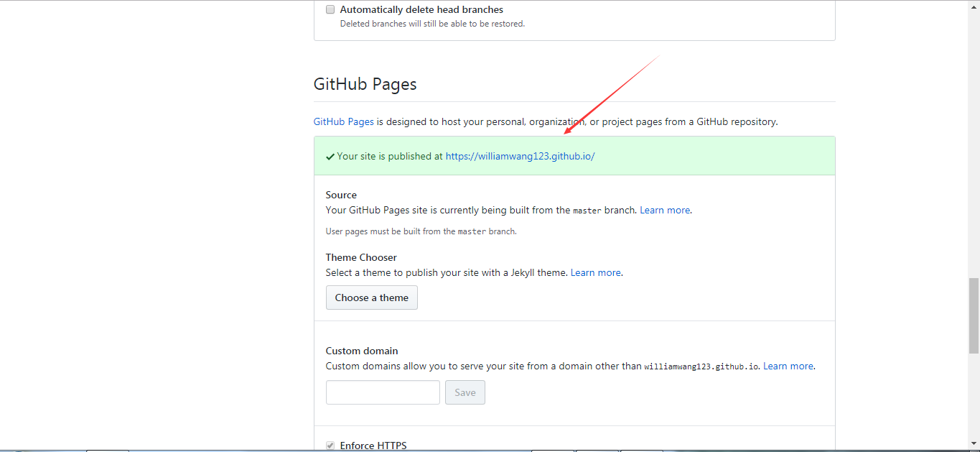Focus the Custom domain text field
980x452 pixels.
[x=383, y=392]
